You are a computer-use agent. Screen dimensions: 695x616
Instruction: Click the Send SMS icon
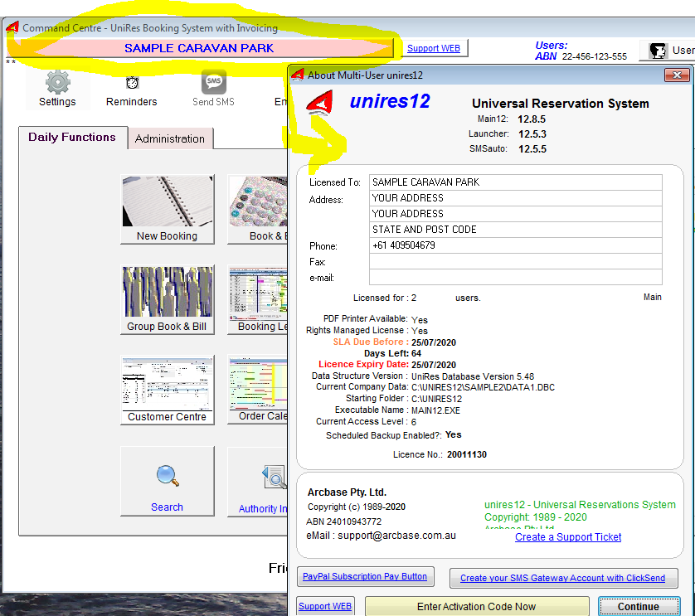coord(214,82)
